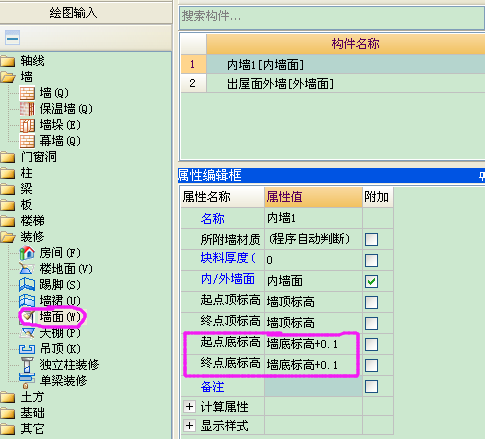This screenshot has width=485, height=439.
Task: Toggle the 备注 附加 checkbox
Action: tap(371, 387)
